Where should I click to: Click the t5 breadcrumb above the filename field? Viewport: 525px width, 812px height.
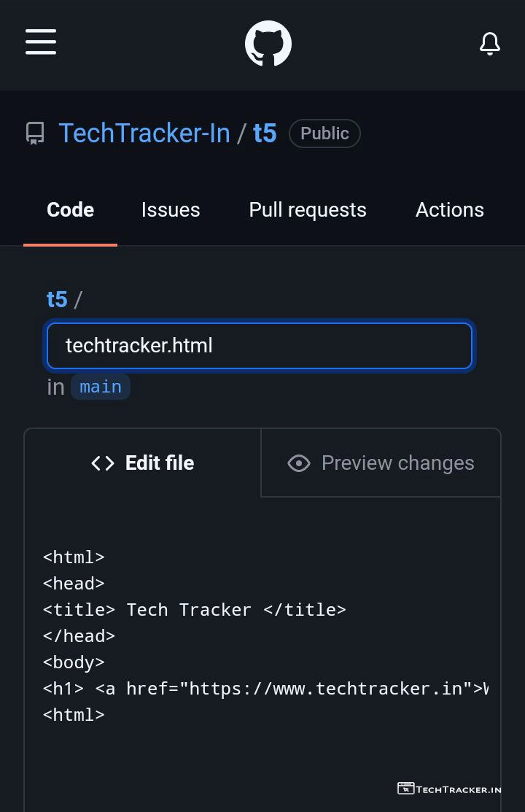point(57,299)
